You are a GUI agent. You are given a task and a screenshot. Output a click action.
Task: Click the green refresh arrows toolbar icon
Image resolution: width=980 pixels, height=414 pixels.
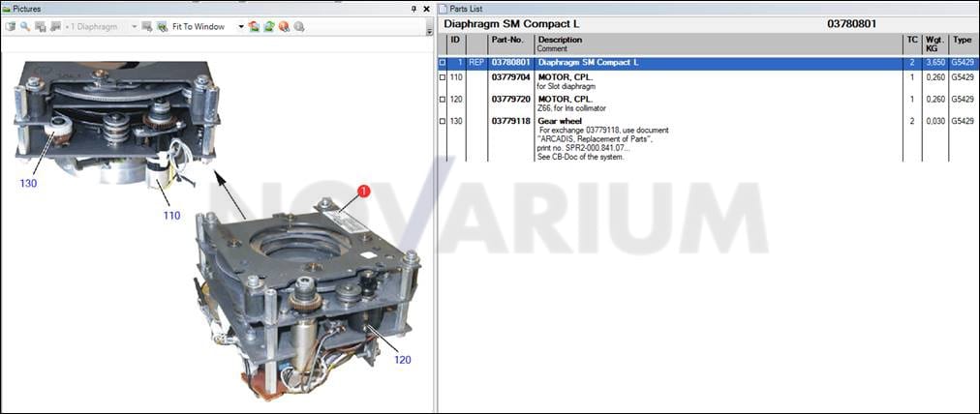pos(269,27)
